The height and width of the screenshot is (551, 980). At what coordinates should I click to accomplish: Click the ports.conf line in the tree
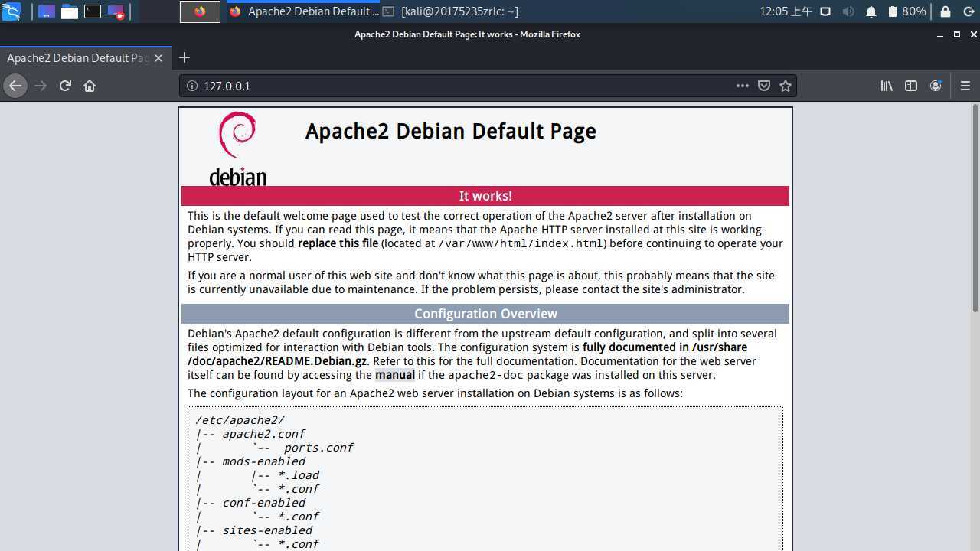pos(318,448)
